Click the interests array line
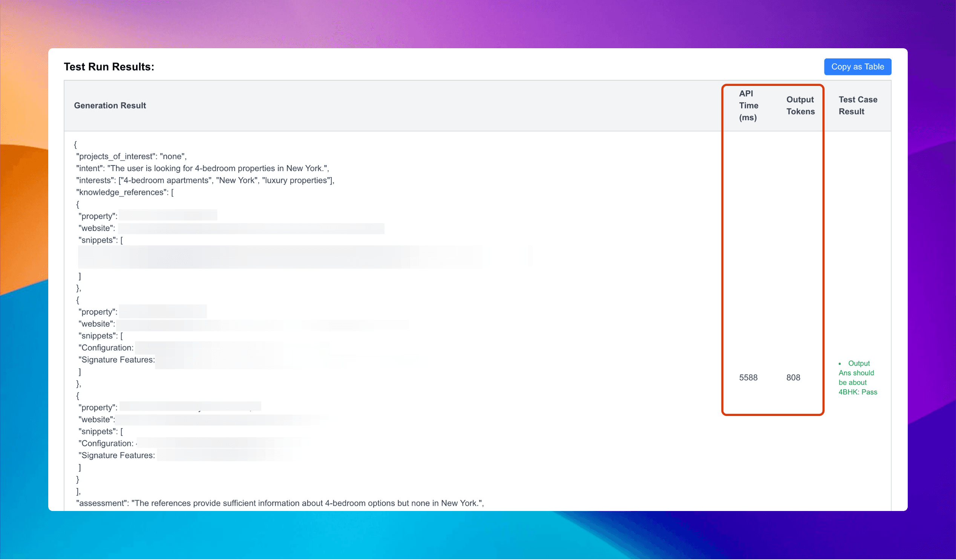 [x=205, y=181]
